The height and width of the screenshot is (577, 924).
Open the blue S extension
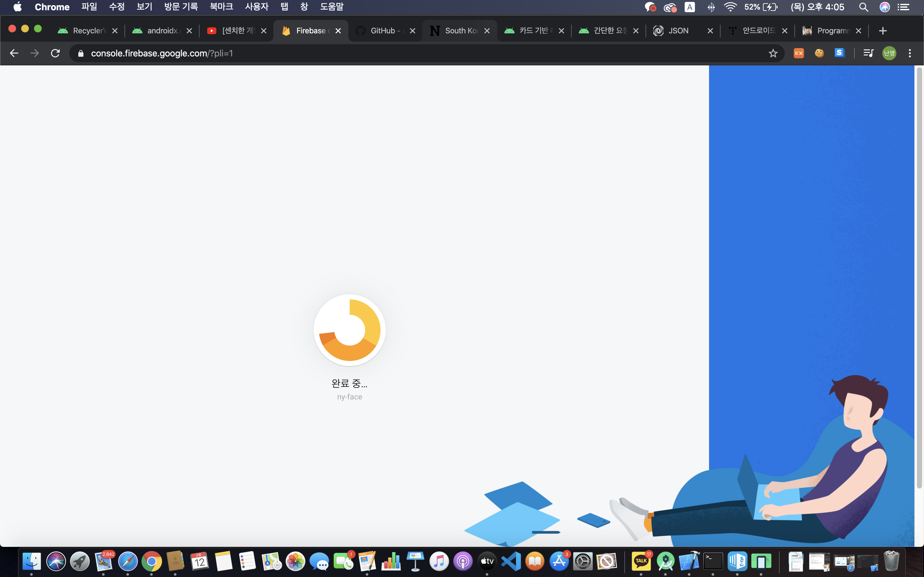(x=839, y=53)
